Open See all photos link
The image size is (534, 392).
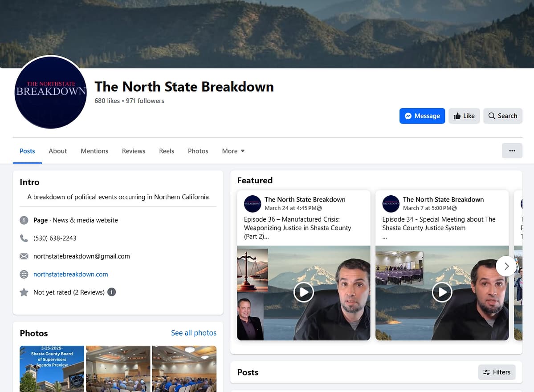(193, 333)
